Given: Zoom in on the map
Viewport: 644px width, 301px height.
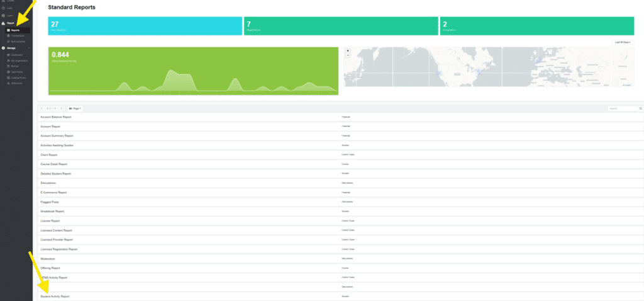Looking at the screenshot, I should (348, 51).
